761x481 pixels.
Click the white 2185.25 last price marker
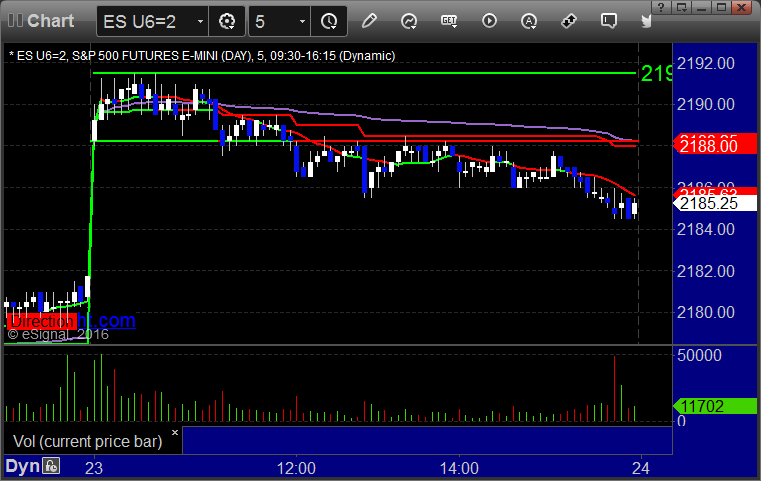[x=714, y=203]
